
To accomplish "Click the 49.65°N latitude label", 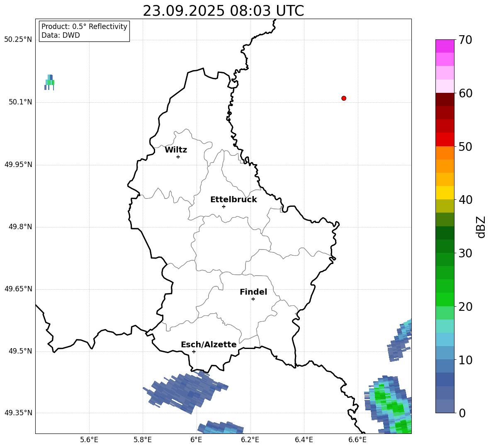I will point(18,288).
